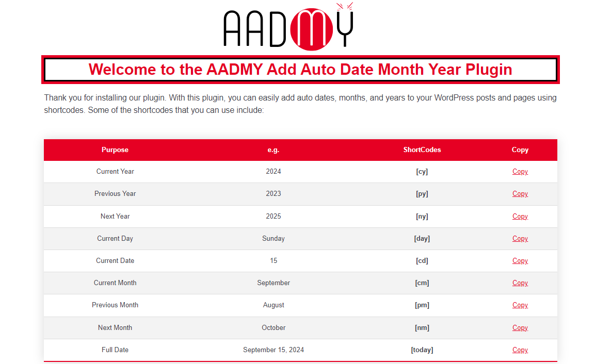Copy the Current Year shortcode

tap(520, 172)
